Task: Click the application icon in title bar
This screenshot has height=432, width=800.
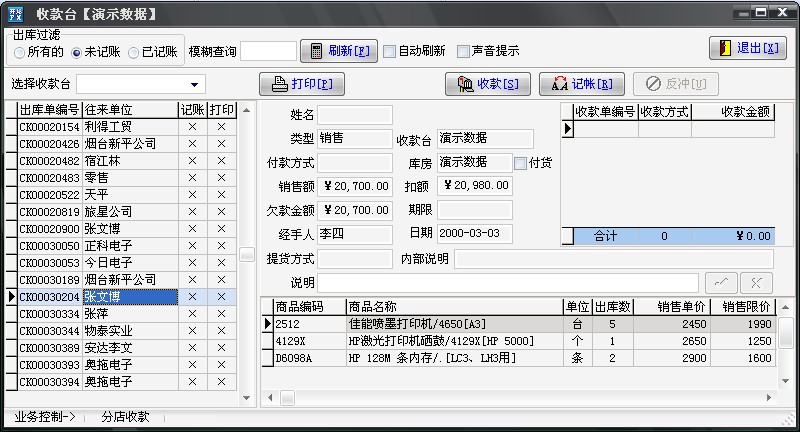Action: (16, 14)
